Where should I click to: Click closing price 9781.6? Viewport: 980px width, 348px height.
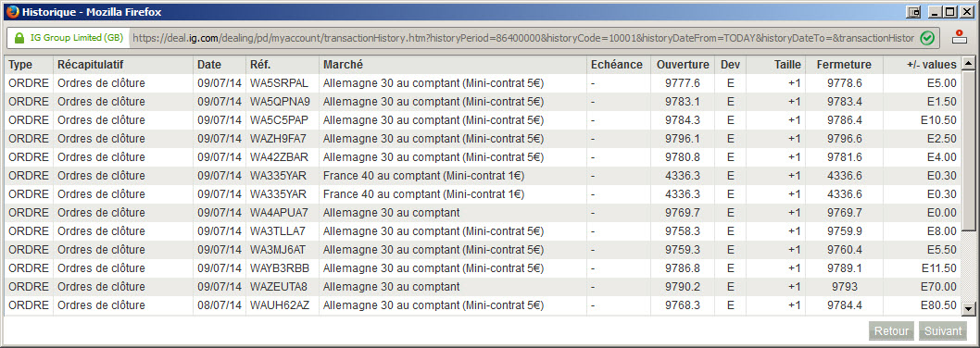click(x=845, y=156)
